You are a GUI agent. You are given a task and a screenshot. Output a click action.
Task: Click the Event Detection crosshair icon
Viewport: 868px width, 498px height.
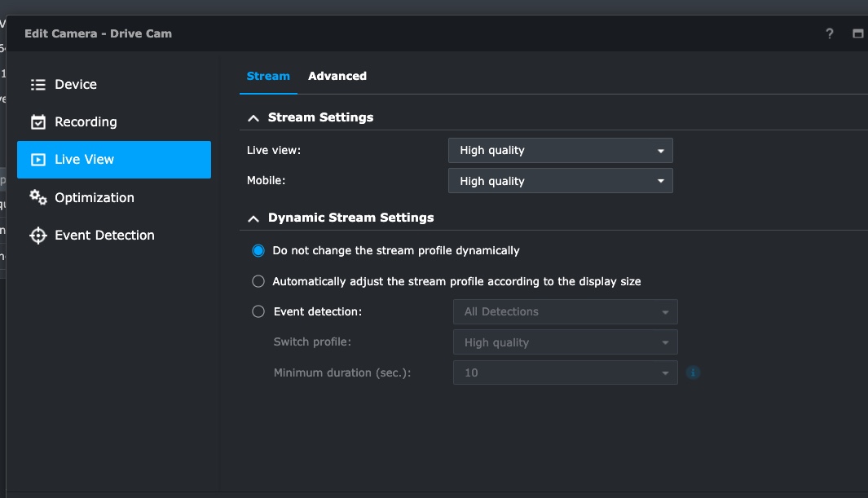click(37, 236)
